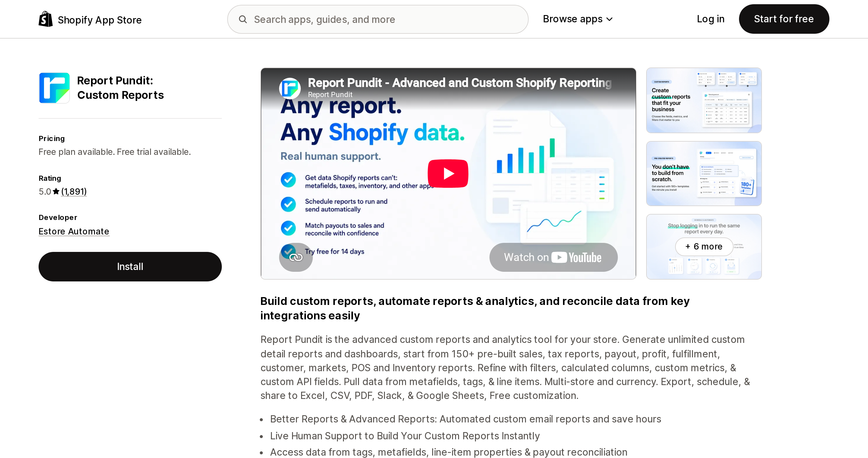Open the 1,891 reviews link
The height and width of the screenshot is (458, 868).
pos(74,191)
